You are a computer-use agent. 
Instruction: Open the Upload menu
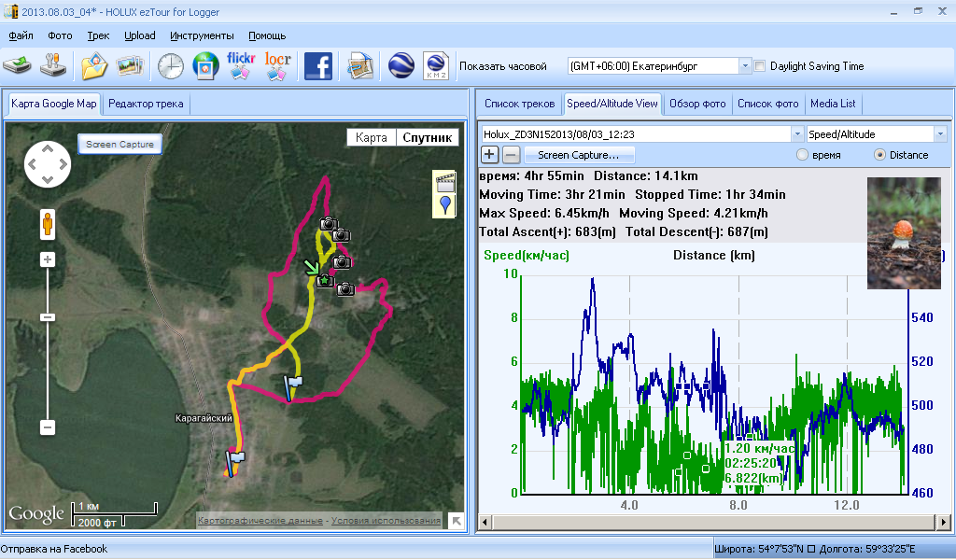click(140, 35)
